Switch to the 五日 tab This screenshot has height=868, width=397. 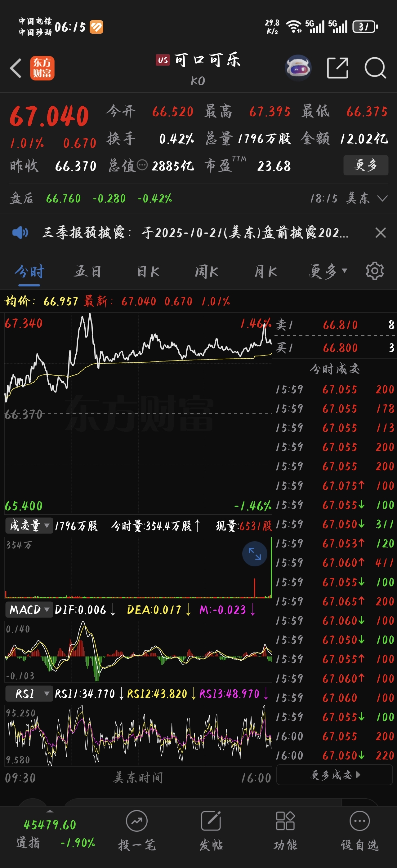pos(88,272)
